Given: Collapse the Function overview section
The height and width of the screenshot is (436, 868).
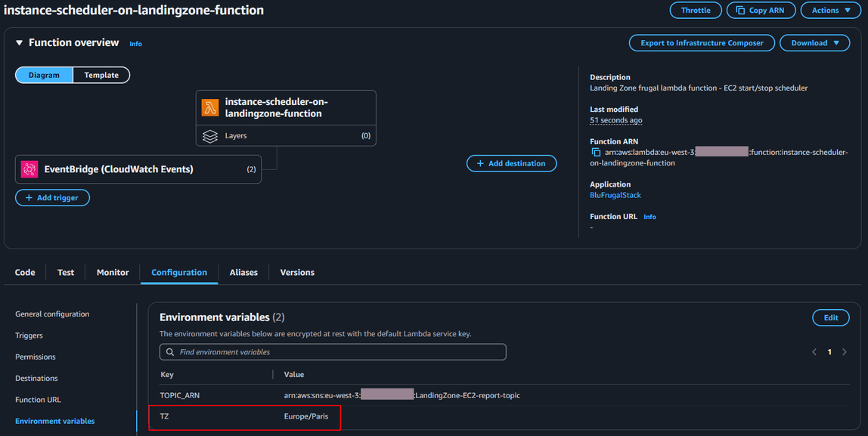Looking at the screenshot, I should pos(20,43).
